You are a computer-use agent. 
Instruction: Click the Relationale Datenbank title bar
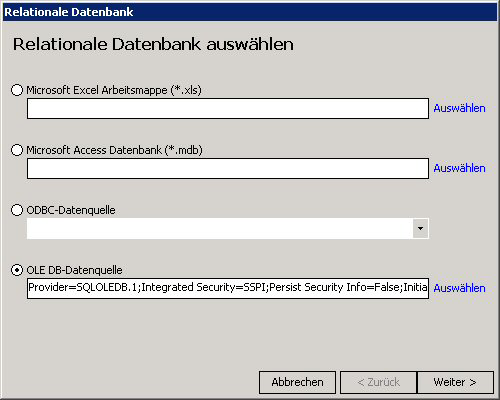point(250,12)
